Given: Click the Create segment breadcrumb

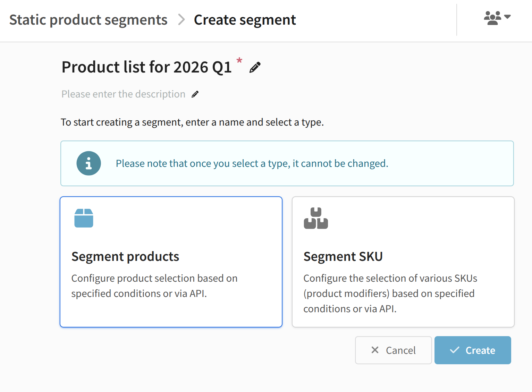Looking at the screenshot, I should pyautogui.click(x=245, y=20).
